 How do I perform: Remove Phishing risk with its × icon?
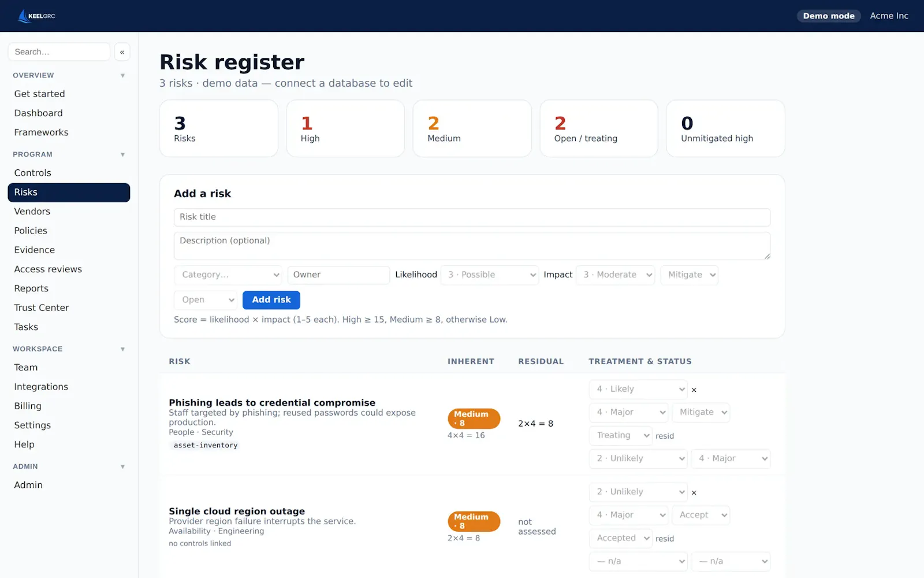(694, 390)
